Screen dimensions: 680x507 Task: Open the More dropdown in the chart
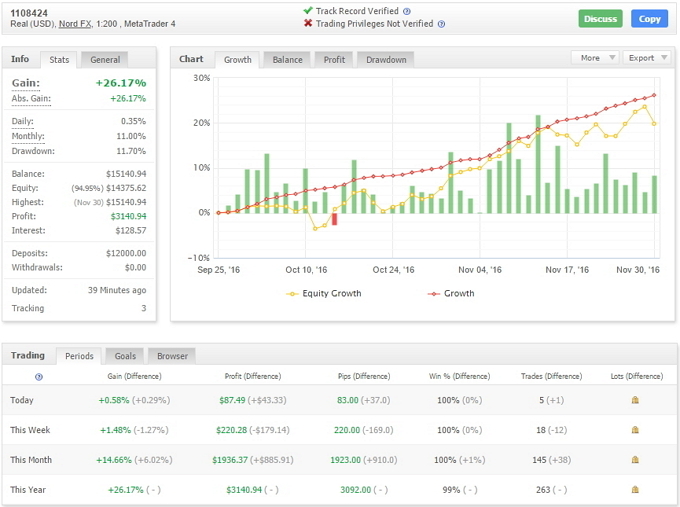[x=595, y=58]
